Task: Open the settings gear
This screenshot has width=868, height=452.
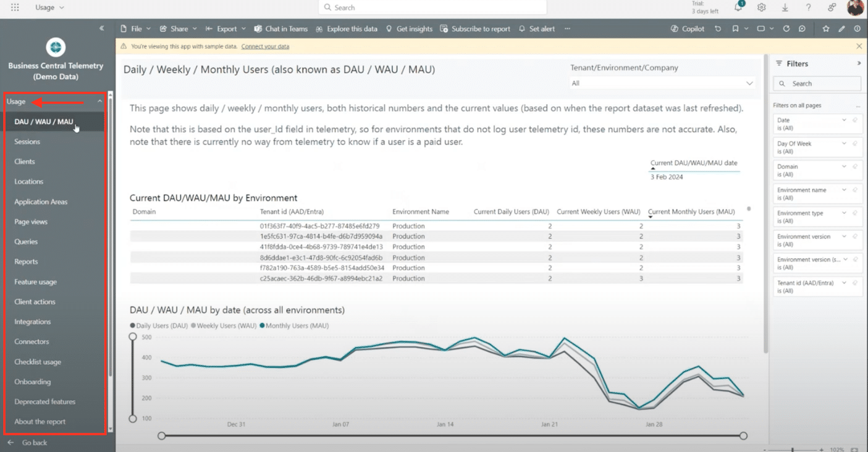Action: pyautogui.click(x=762, y=7)
